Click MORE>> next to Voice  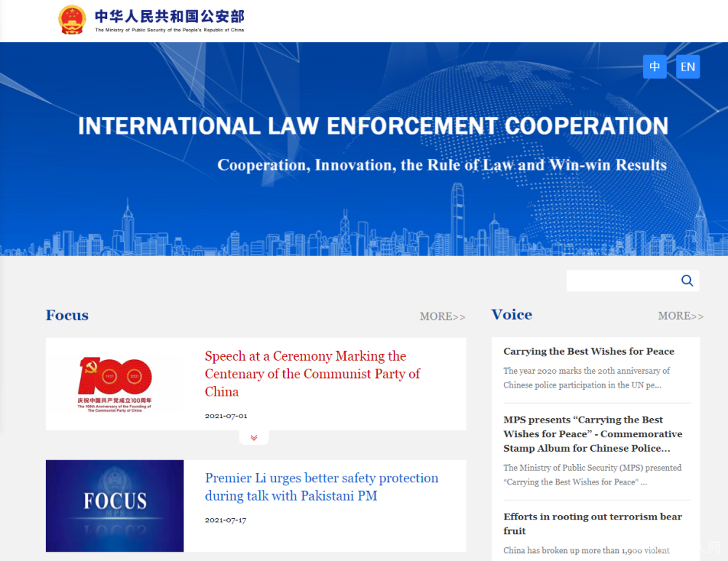[x=681, y=315]
